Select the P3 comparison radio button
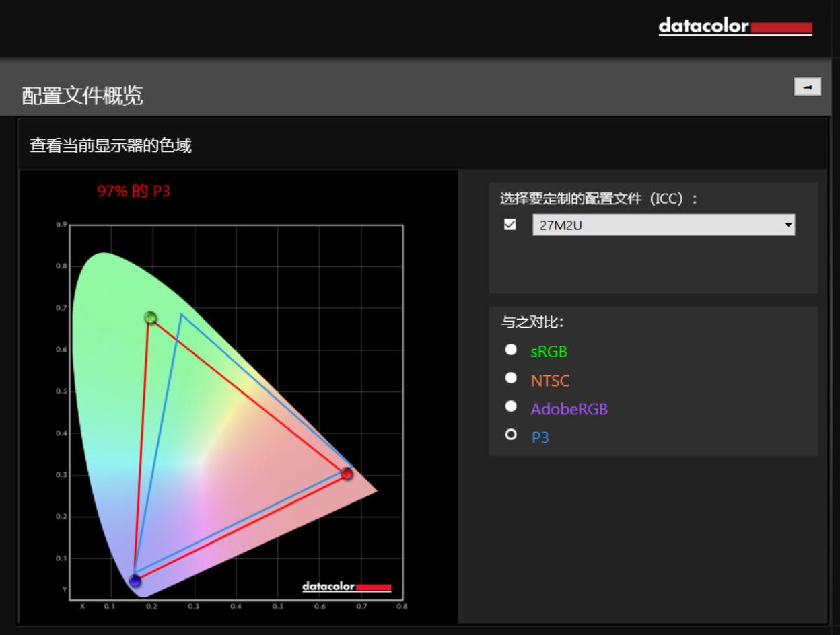840x635 pixels. pos(511,435)
